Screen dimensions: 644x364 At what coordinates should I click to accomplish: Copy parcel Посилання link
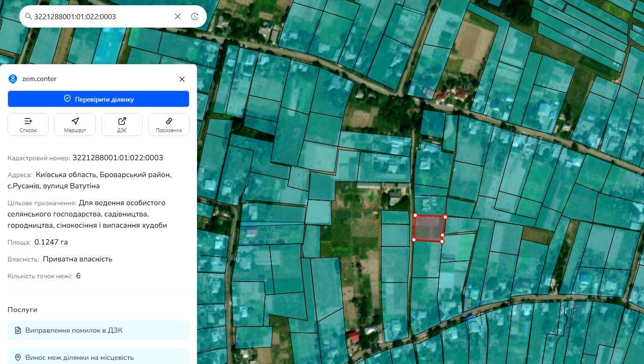169,125
